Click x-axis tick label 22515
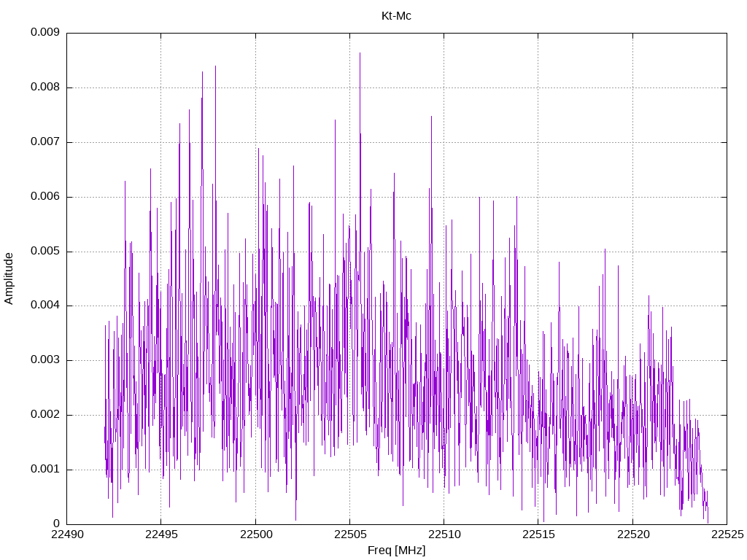This screenshot has width=747, height=560. (539, 534)
